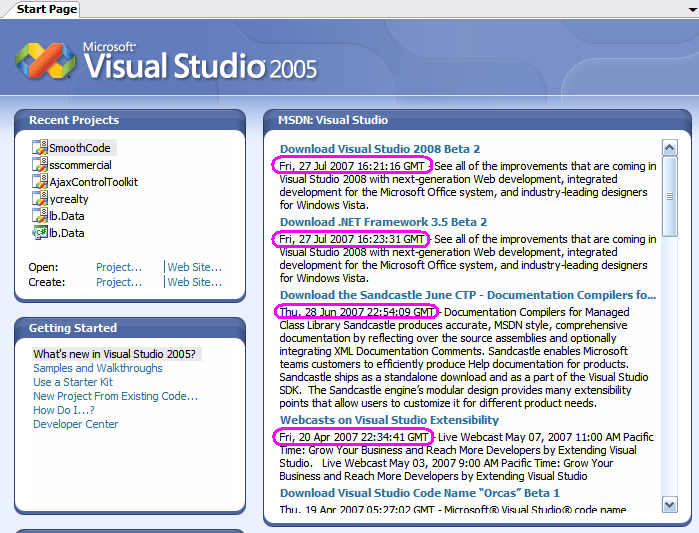The image size is (699, 533).
Task: Open Webcasts on Visual Studio Extensibility headline
Action: pyautogui.click(x=389, y=420)
